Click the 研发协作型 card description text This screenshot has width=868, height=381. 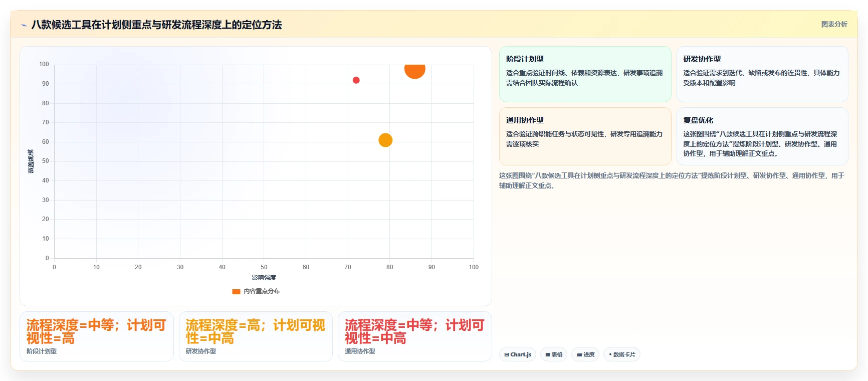[x=761, y=78]
